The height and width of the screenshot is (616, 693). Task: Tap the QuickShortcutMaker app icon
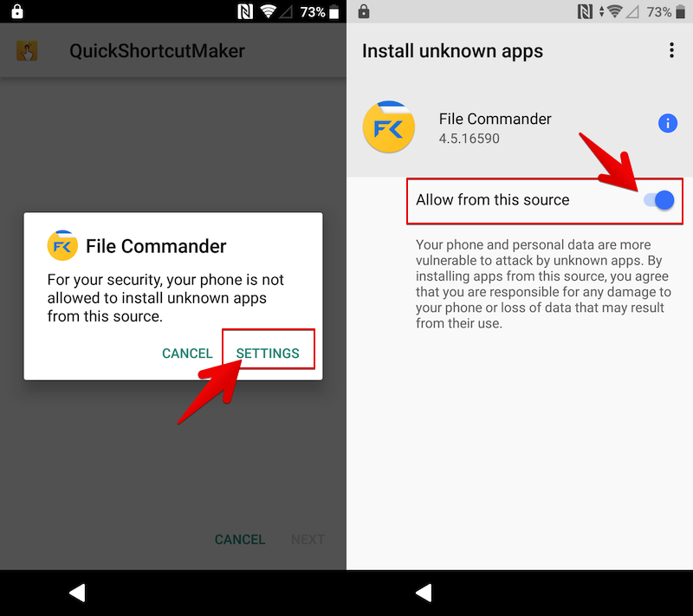click(27, 51)
